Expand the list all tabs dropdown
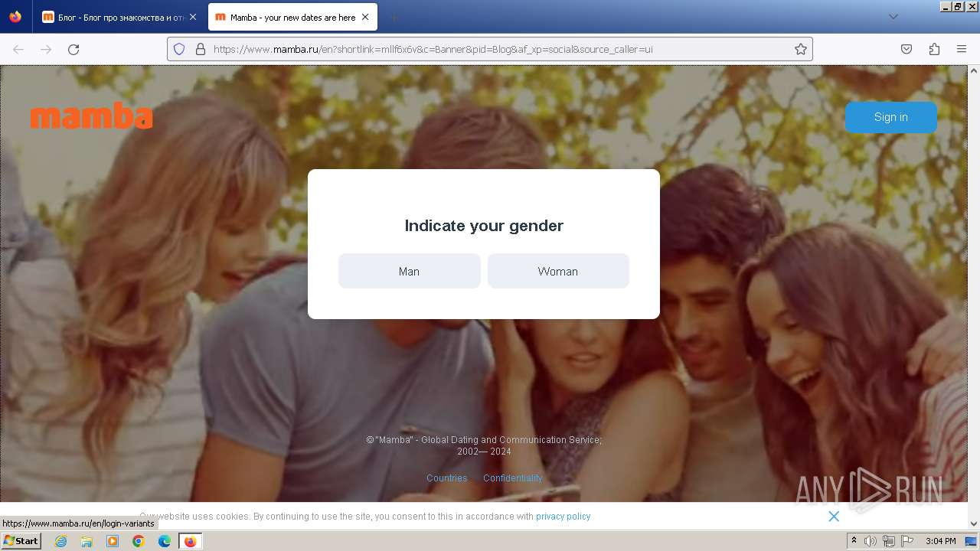 click(893, 17)
